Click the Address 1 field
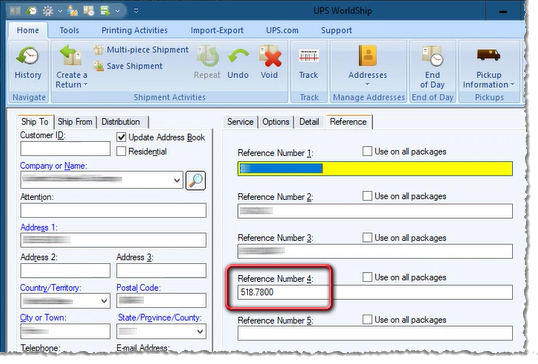This screenshot has width=538, height=364. click(x=113, y=240)
